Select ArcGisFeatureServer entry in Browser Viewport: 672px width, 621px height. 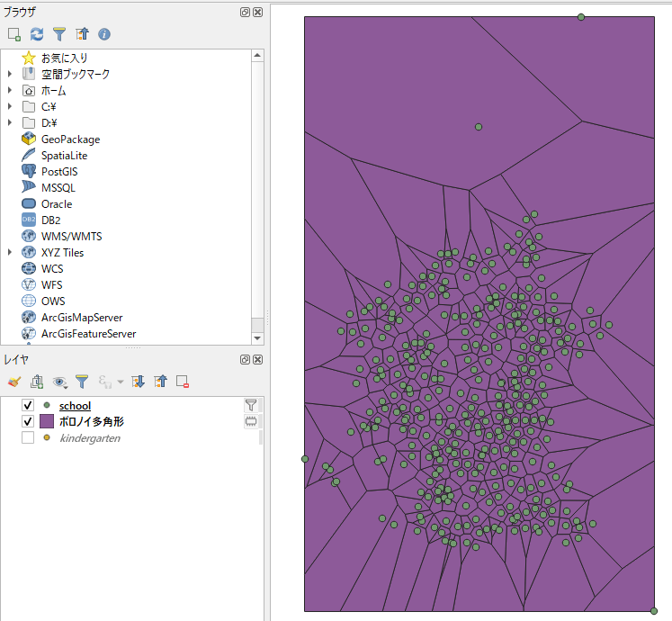[89, 334]
